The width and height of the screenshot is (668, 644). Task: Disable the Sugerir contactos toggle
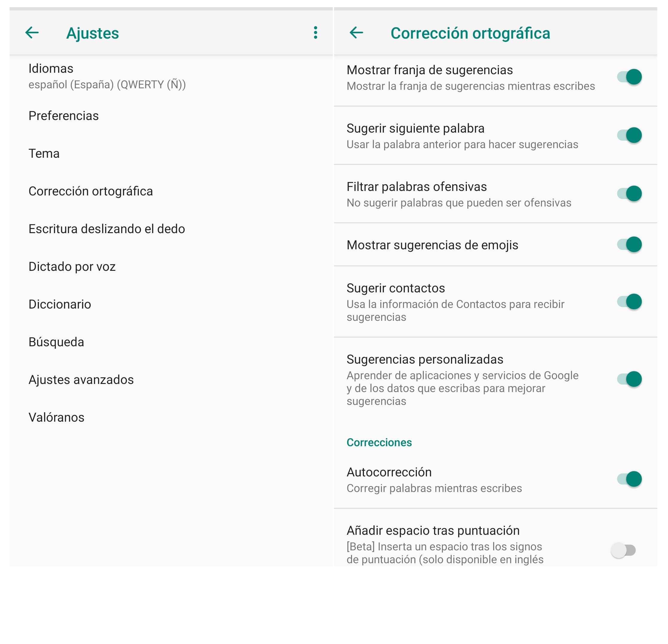tap(629, 302)
